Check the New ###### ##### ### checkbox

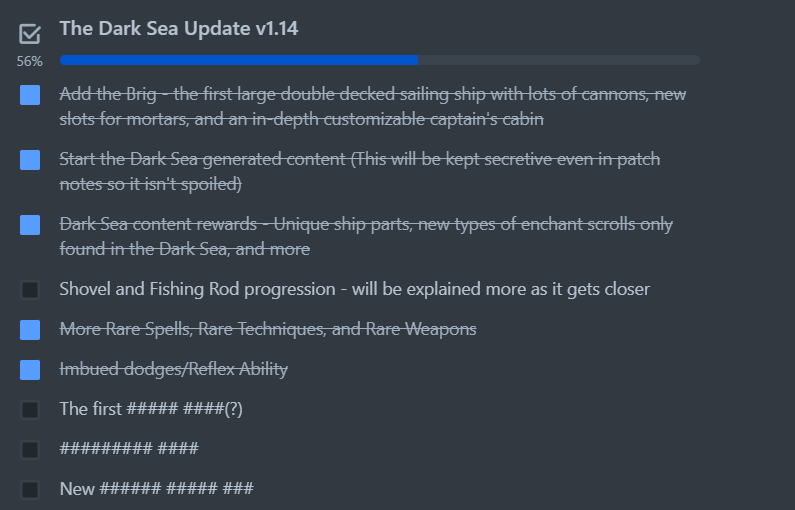(30, 490)
